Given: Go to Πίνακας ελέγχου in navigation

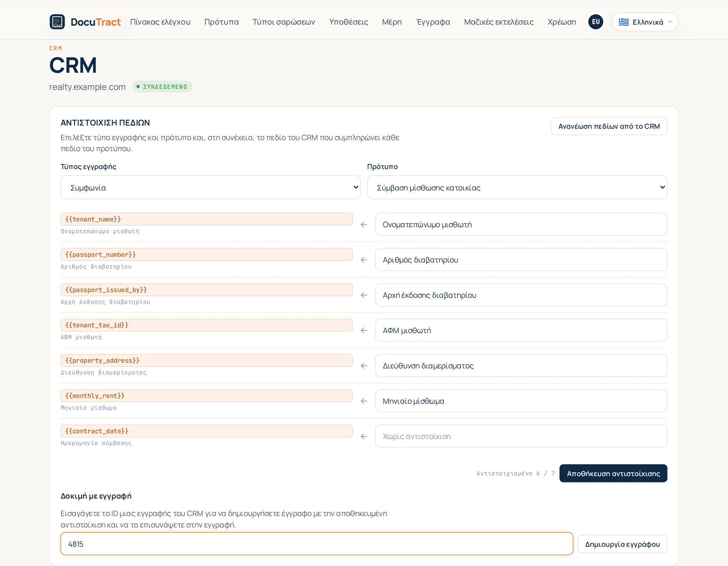Looking at the screenshot, I should (x=160, y=22).
